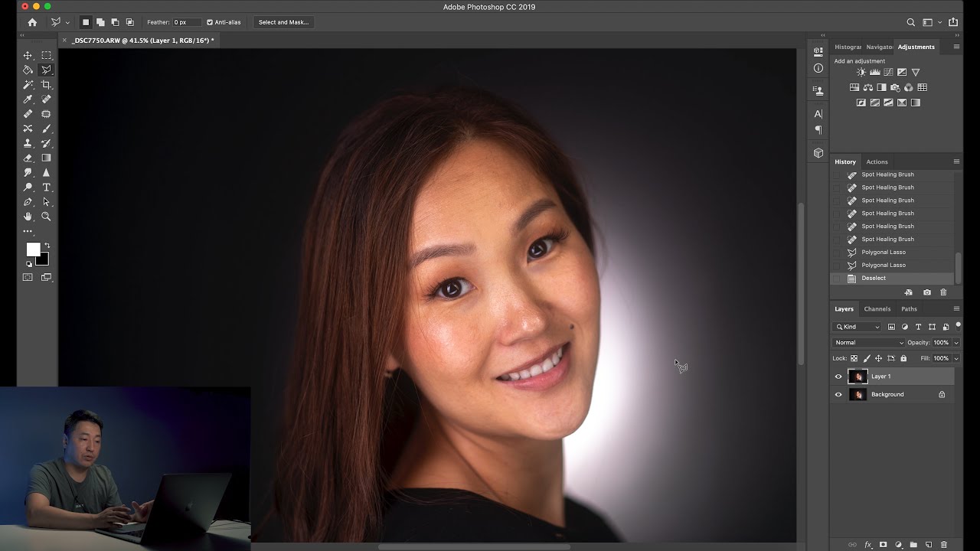Choose Add to selection mode button
The height and width of the screenshot is (551, 980).
pyautogui.click(x=100, y=22)
